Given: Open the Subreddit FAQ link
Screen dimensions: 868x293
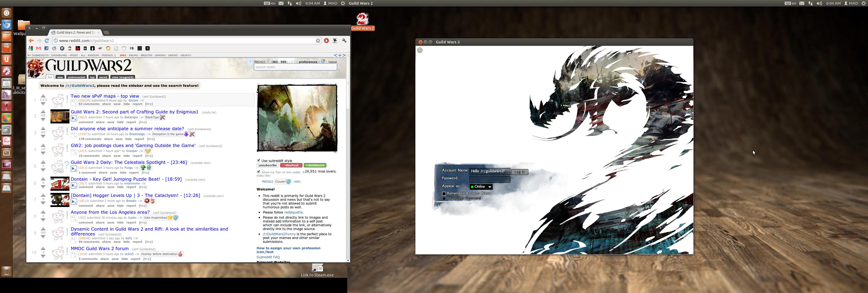Looking at the screenshot, I should point(268,257).
